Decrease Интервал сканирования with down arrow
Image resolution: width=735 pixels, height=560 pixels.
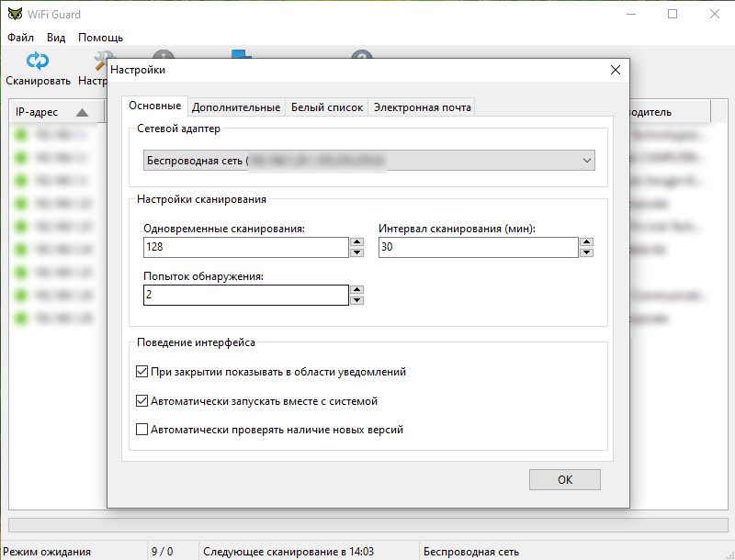coord(586,253)
